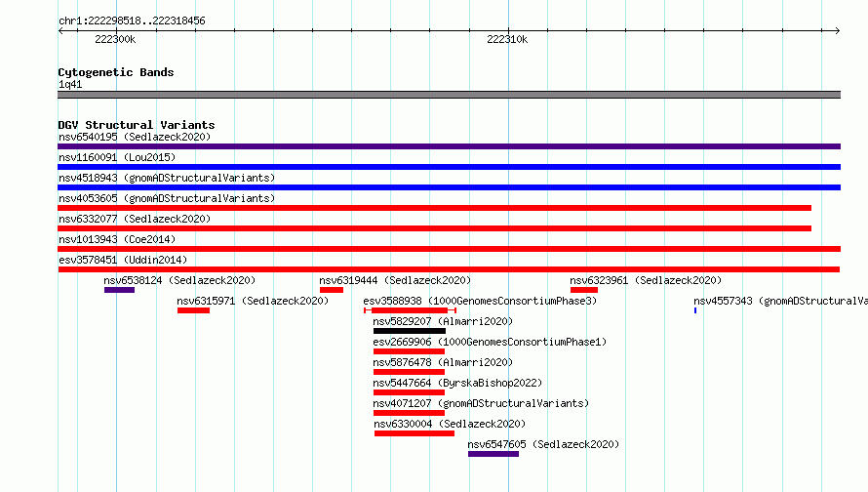Open nsv4518943 (gnomADStructuralVariants) label
868x492 pixels.
pyautogui.click(x=167, y=178)
